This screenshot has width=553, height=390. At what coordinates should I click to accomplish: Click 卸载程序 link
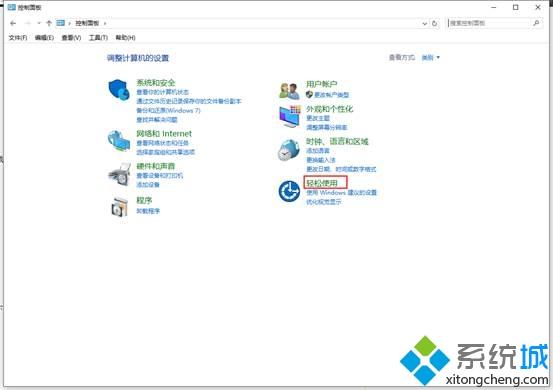point(148,211)
